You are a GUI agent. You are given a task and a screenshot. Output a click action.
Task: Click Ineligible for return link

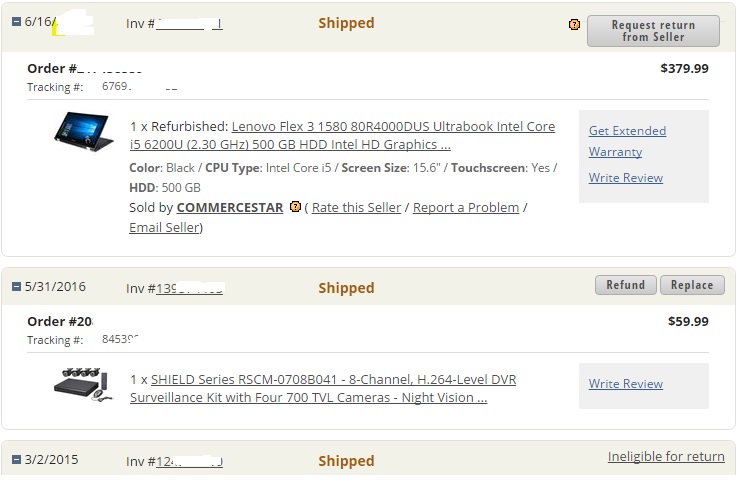pos(666,456)
